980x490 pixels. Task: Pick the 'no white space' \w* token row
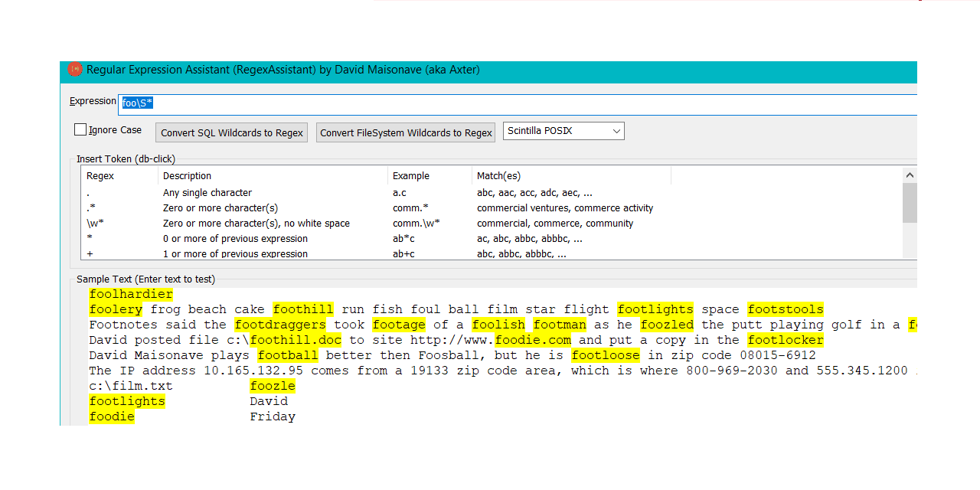[256, 224]
